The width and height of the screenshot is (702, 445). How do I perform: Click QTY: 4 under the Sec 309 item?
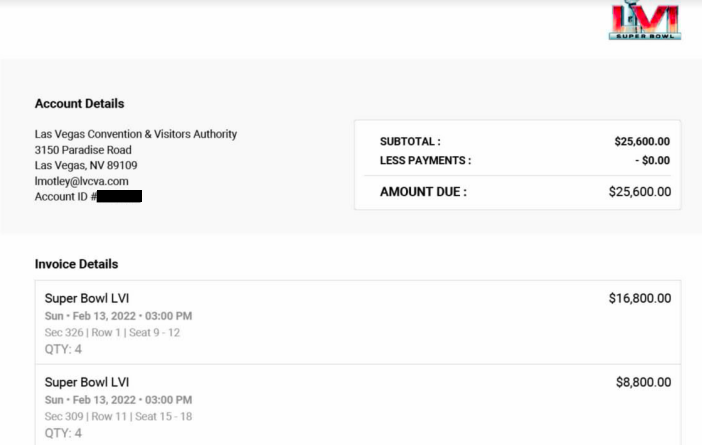point(64,433)
